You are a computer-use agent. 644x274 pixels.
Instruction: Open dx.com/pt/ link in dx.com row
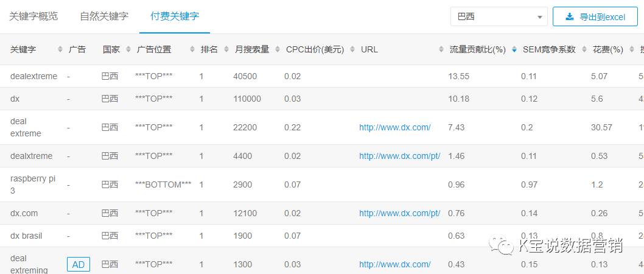pyautogui.click(x=399, y=213)
